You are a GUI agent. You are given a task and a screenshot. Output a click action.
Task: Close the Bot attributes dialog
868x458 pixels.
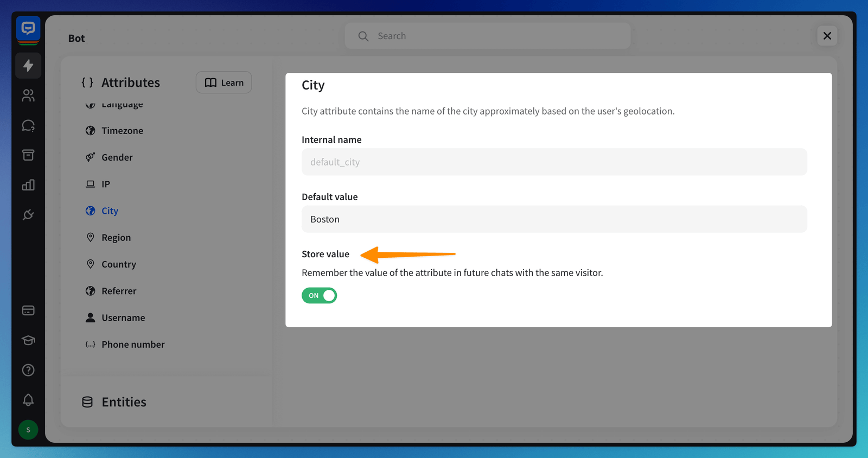[827, 36]
